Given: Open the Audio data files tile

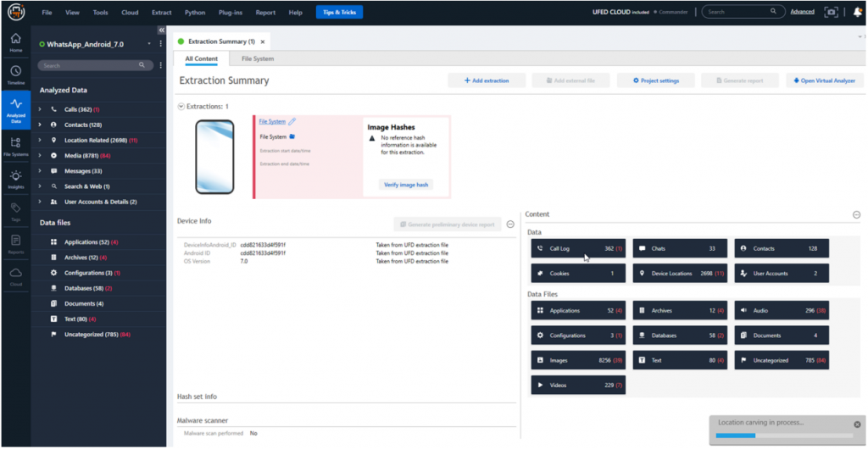Looking at the screenshot, I should point(782,311).
